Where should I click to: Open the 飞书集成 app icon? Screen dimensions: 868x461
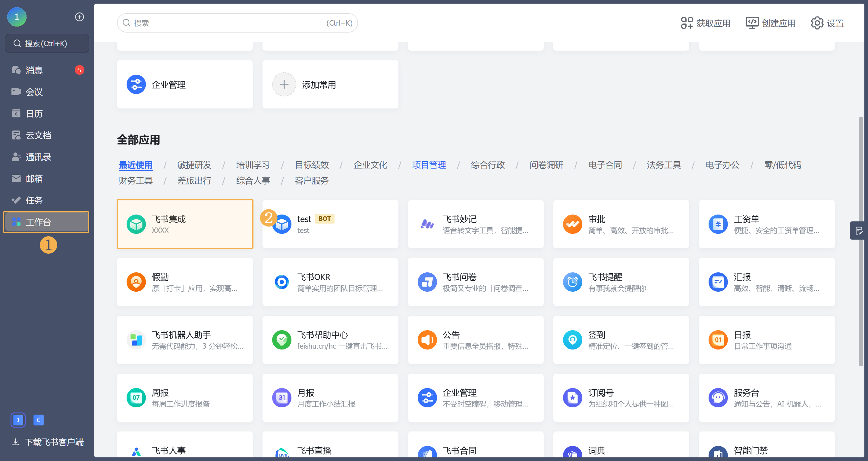(x=136, y=224)
